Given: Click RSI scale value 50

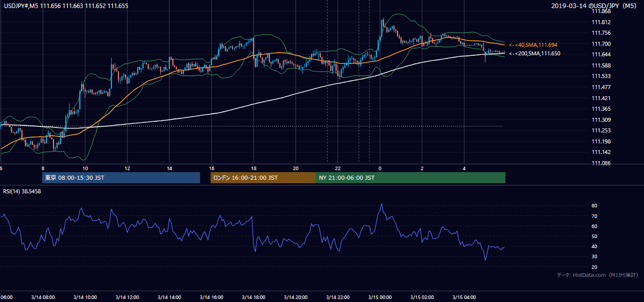Looking at the screenshot, I should click(x=595, y=236).
